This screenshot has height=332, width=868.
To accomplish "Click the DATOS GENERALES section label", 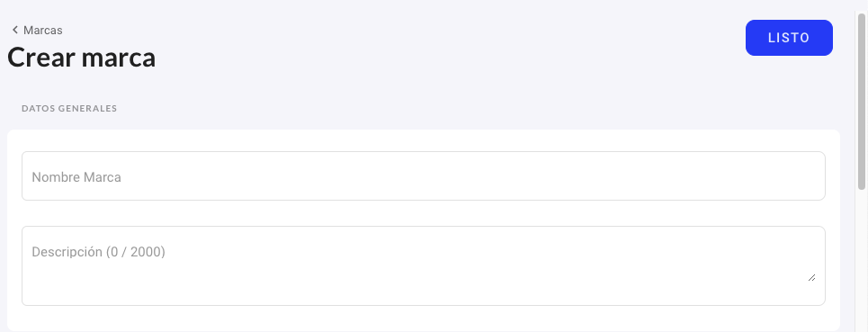I will [x=69, y=109].
